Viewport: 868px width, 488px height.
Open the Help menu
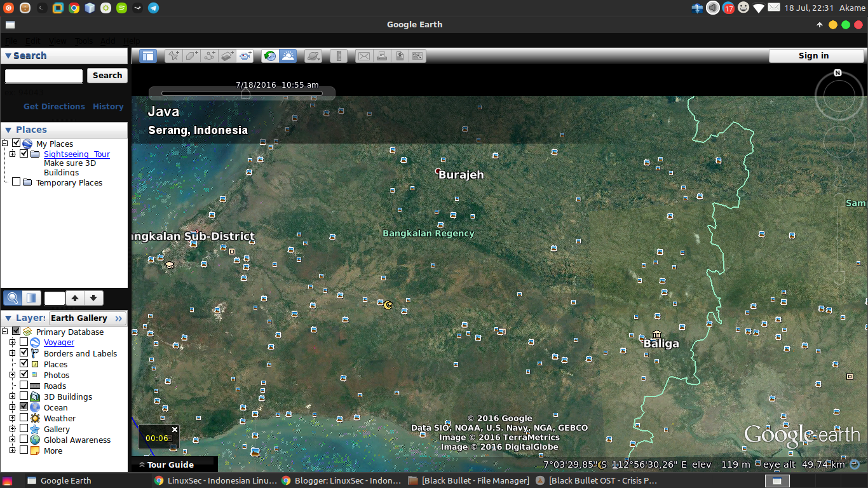(131, 41)
